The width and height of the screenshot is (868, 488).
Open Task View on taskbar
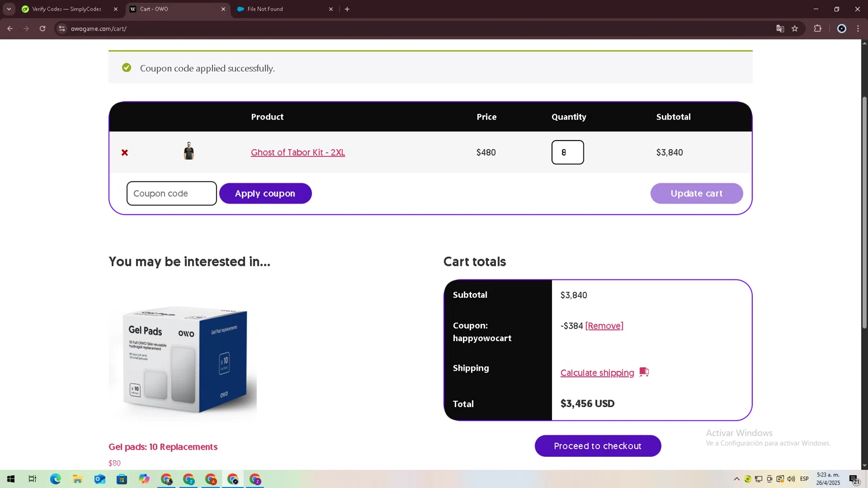click(x=32, y=479)
